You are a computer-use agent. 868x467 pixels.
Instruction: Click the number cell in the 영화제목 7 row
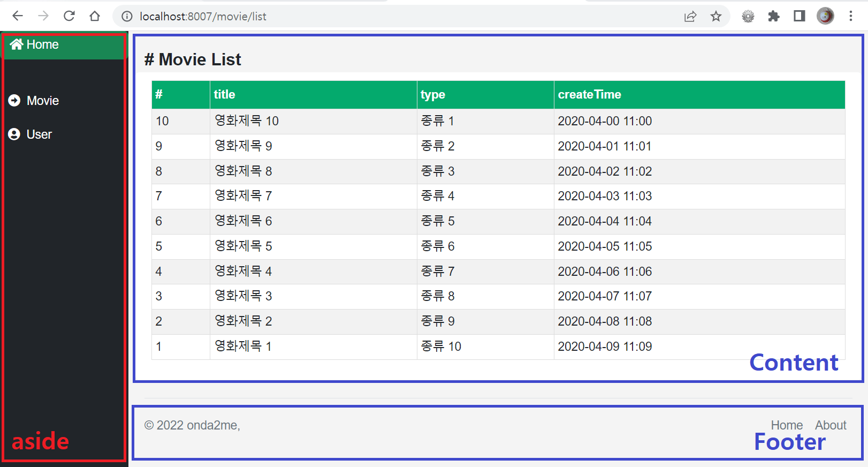point(181,196)
